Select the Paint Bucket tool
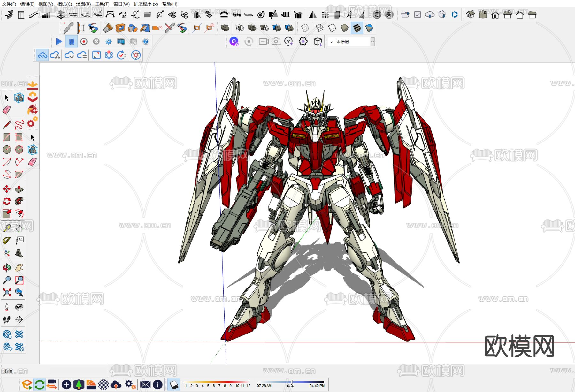 coord(33,110)
